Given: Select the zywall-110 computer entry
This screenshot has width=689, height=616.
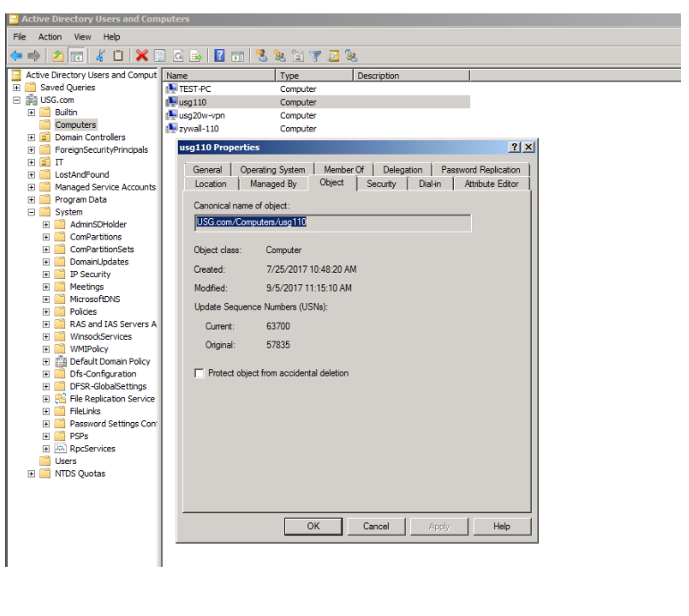Looking at the screenshot, I should point(197,129).
